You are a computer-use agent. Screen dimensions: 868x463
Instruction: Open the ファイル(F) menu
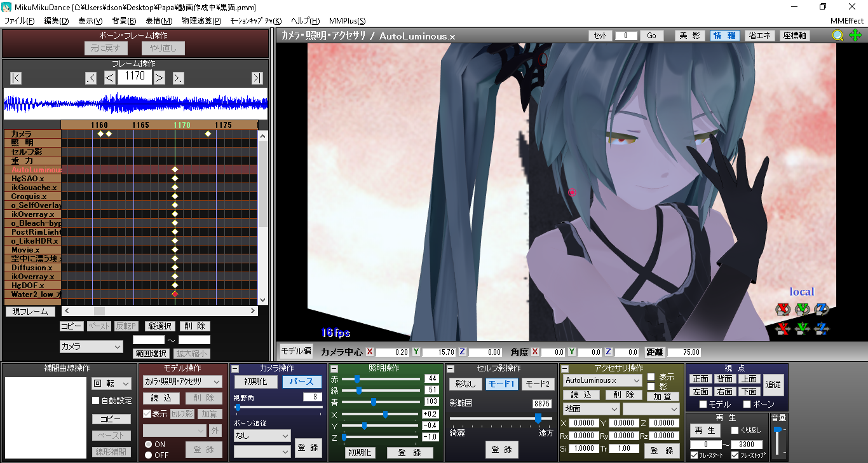20,21
